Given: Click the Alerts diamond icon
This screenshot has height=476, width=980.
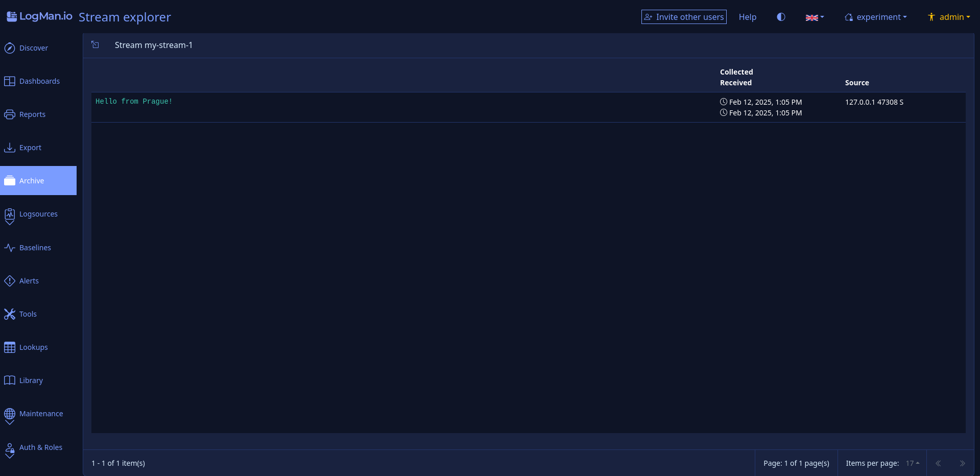Looking at the screenshot, I should tap(10, 281).
